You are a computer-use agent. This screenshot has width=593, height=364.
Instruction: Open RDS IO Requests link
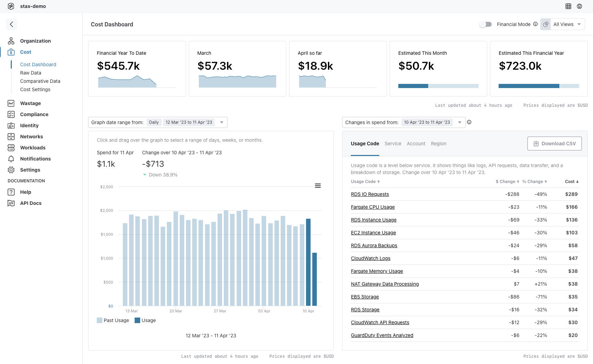[370, 194]
